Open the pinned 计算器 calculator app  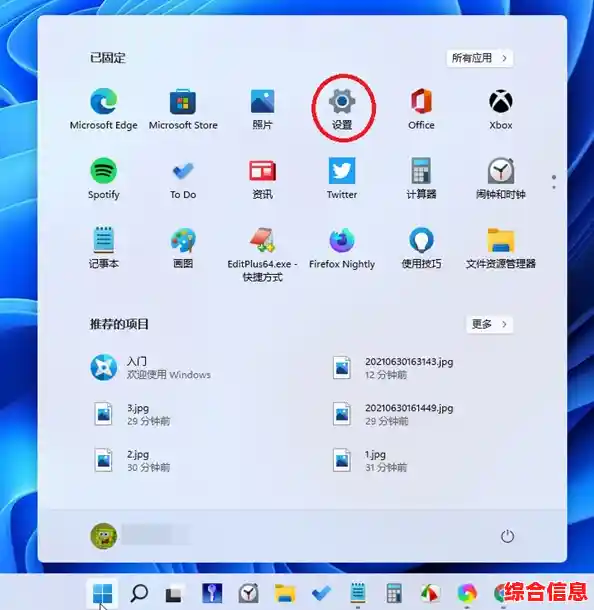pos(421,179)
